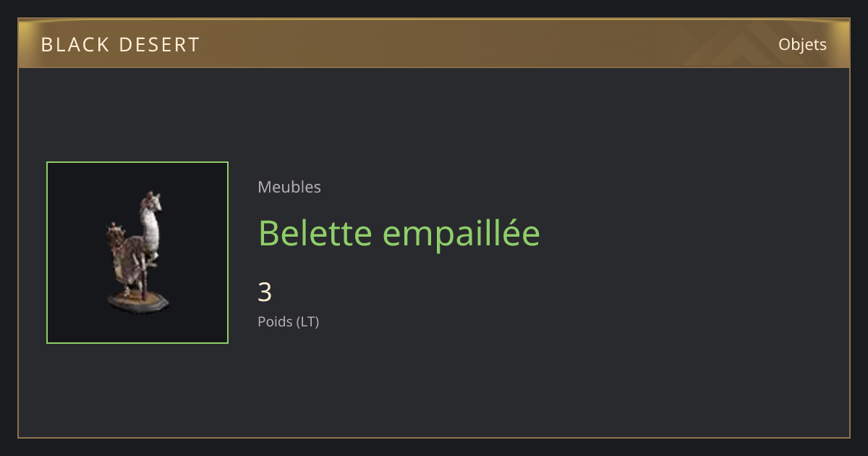Image resolution: width=868 pixels, height=456 pixels.
Task: Click the stuffed weasel item thumbnail
Action: point(137,253)
